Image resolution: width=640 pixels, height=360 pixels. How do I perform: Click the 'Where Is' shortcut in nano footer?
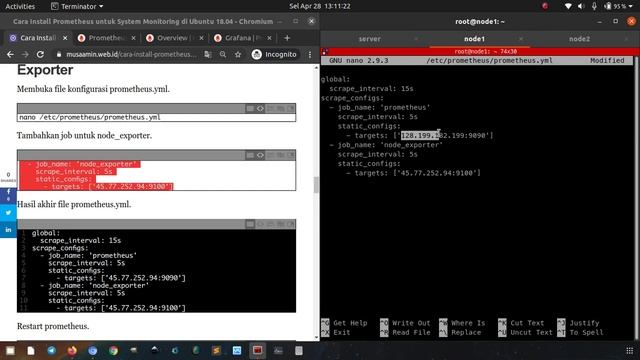[x=462, y=323]
